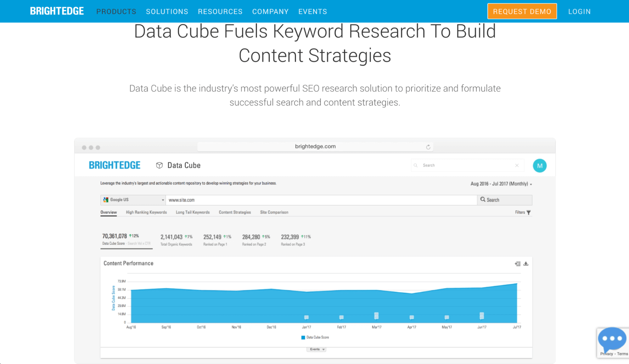Image resolution: width=629 pixels, height=364 pixels.
Task: Click the chart export-to-dashboard icon
Action: point(518,264)
